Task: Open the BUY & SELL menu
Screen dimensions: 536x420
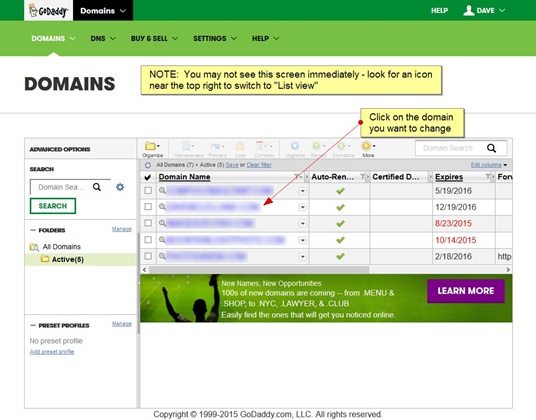Action: [154, 38]
